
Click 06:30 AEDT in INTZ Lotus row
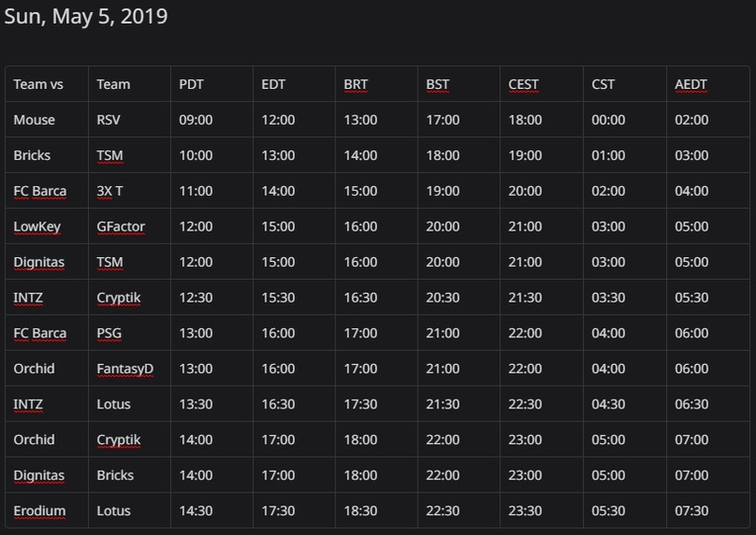(692, 405)
